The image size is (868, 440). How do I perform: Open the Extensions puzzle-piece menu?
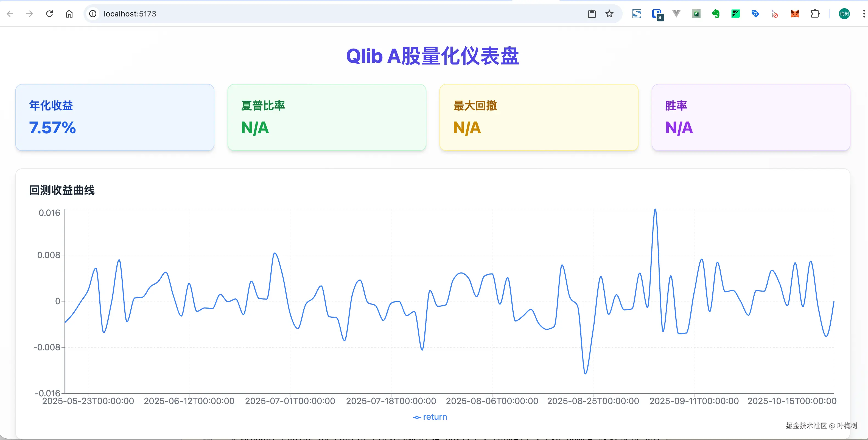(815, 14)
